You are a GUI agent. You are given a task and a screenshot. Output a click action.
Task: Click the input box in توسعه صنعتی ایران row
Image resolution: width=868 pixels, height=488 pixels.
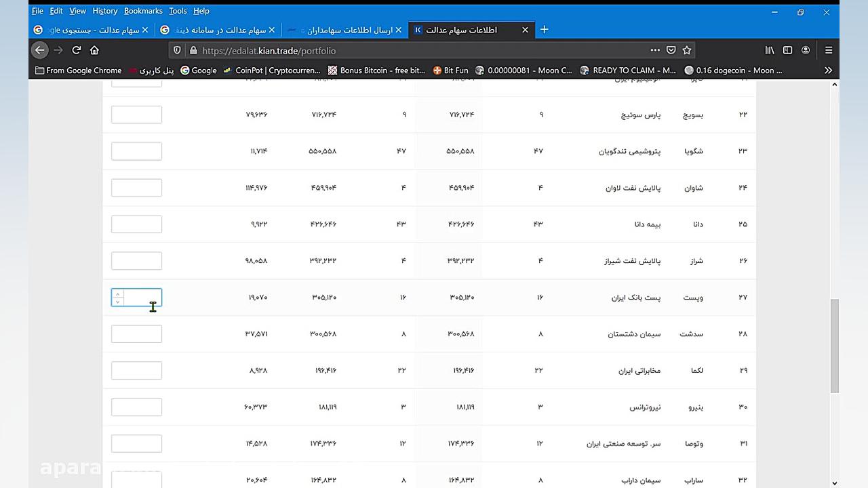(136, 444)
